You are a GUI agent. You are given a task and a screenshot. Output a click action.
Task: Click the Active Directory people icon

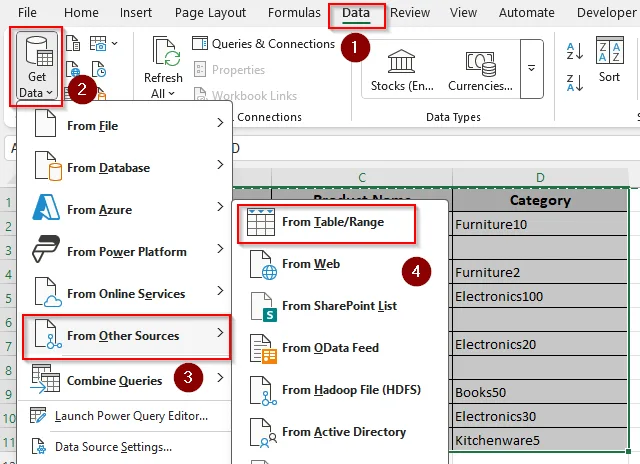(263, 433)
